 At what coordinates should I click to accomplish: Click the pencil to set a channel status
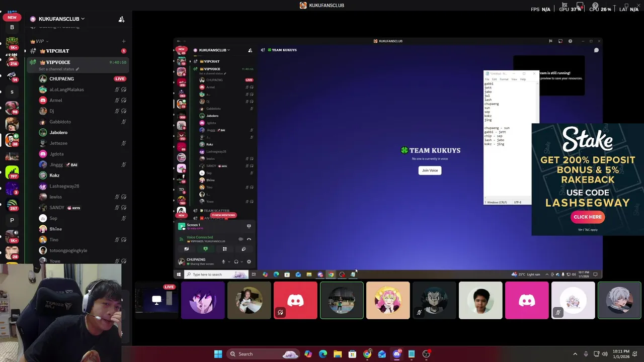pos(76,69)
